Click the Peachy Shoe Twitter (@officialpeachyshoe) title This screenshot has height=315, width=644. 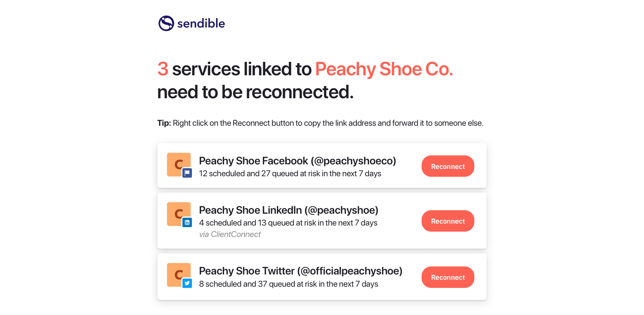[301, 271]
